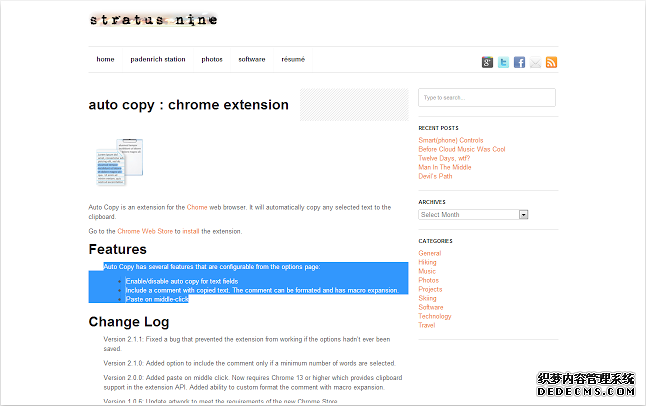This screenshot has height=406, width=646.
Task: Open the General category
Action: pyautogui.click(x=430, y=253)
